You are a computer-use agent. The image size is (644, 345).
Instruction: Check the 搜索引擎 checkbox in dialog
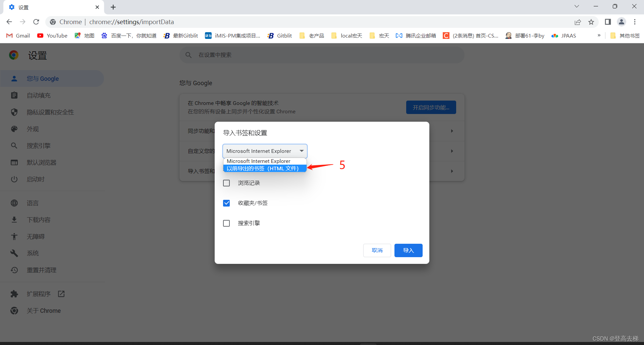pyautogui.click(x=226, y=223)
